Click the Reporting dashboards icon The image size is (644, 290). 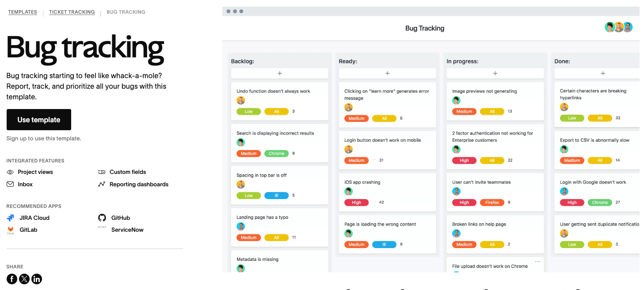click(x=102, y=184)
